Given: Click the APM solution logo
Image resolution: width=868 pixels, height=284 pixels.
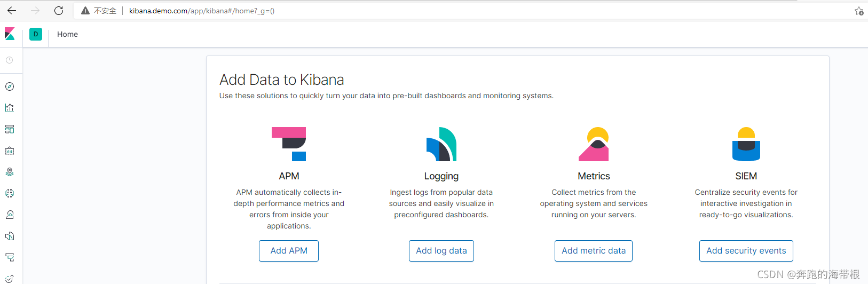Looking at the screenshot, I should tap(289, 144).
